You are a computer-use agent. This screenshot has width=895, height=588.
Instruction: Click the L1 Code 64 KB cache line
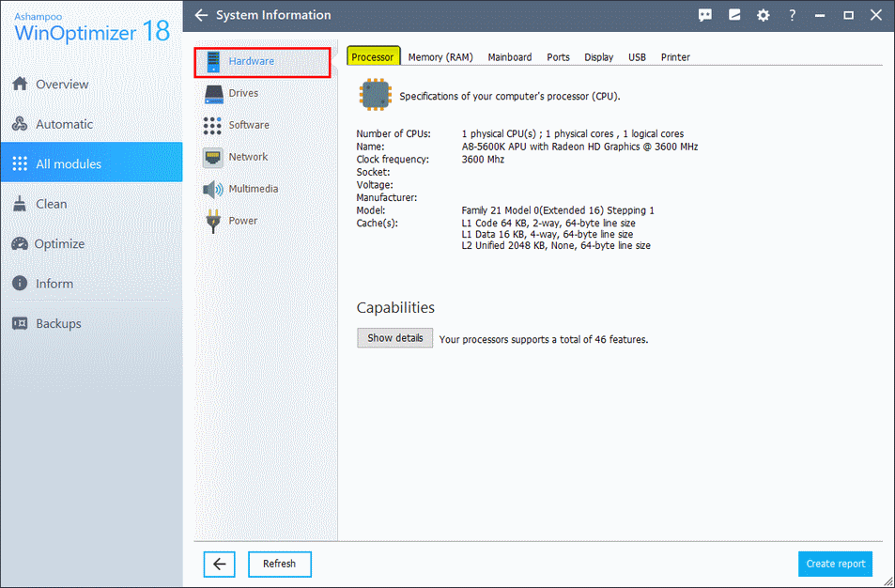(x=548, y=224)
